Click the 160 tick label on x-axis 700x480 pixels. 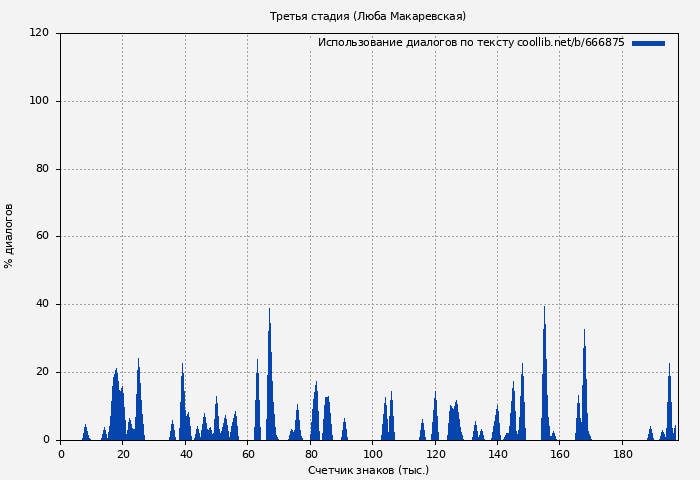560,454
